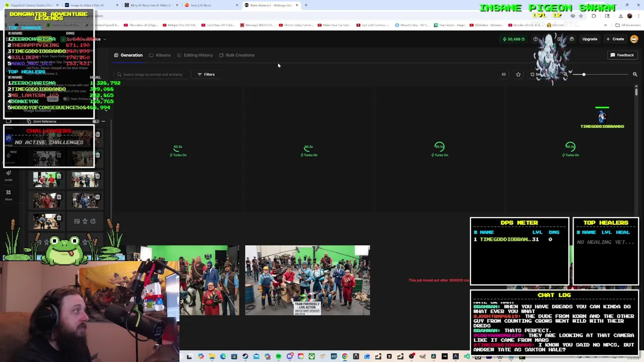Open the Just a Bit Fortress bookmark
Viewport: 644px width, 362px height.
coord(374,25)
